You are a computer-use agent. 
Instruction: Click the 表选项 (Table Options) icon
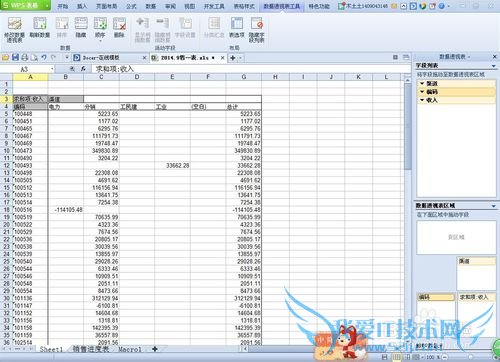coord(237,23)
